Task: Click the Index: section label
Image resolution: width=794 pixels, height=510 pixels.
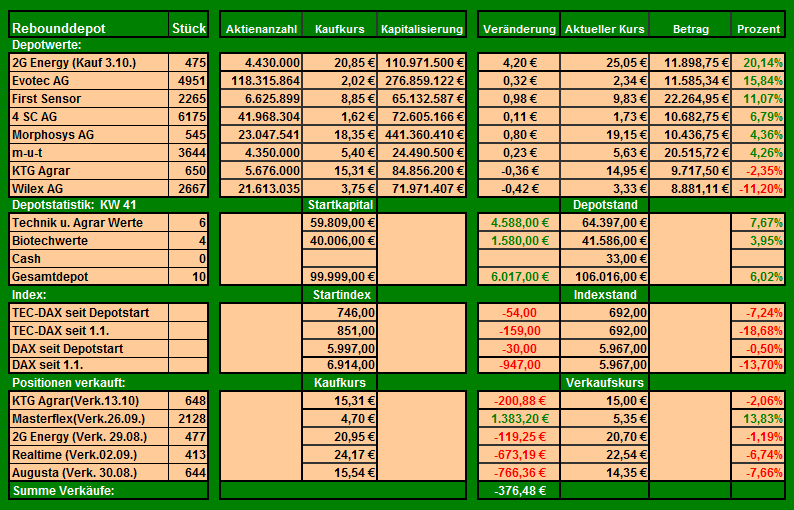Action: click(x=29, y=295)
